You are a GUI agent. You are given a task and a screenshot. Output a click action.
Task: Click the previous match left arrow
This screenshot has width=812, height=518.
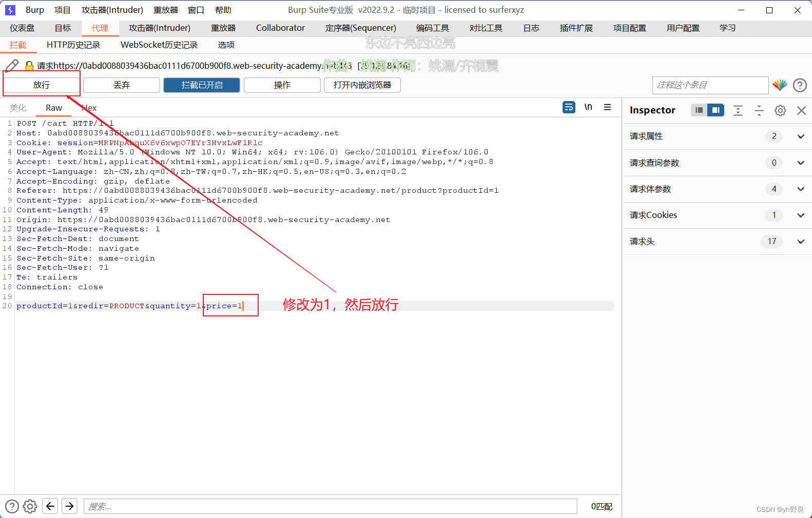50,506
